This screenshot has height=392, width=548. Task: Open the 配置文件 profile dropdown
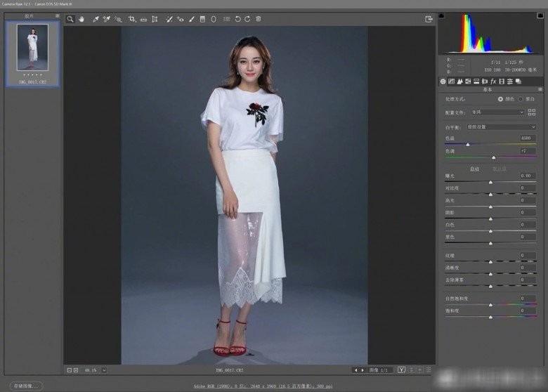point(497,112)
